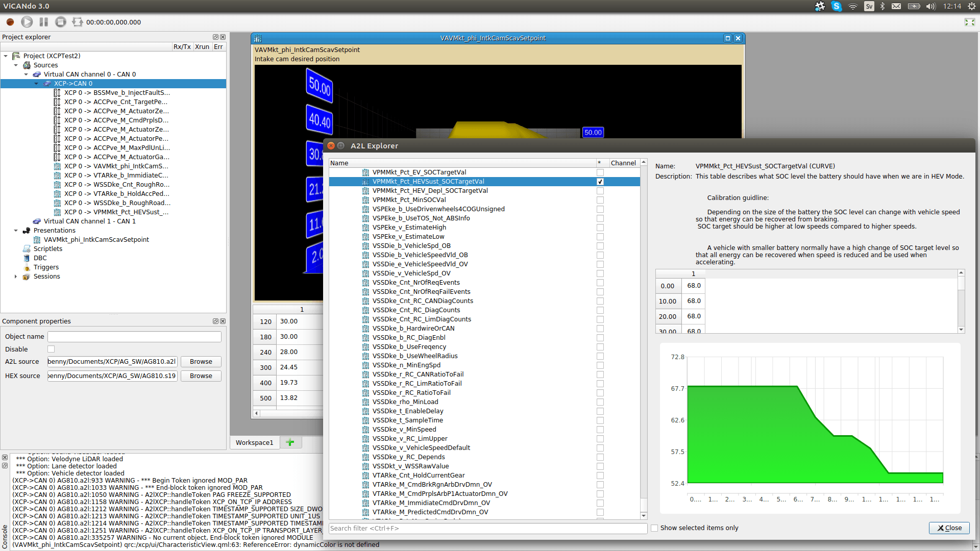This screenshot has height=551, width=980.
Task: Select Virtual CAN channel 1 - CAN 1
Action: point(90,221)
